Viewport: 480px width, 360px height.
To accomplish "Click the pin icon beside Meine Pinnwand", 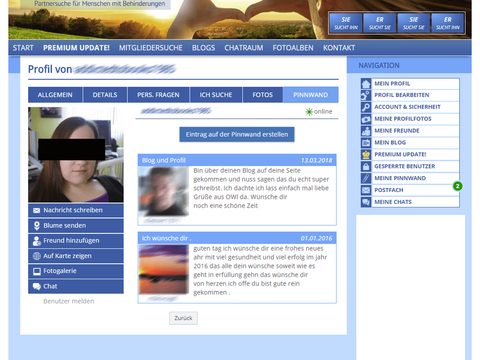I will 366,178.
